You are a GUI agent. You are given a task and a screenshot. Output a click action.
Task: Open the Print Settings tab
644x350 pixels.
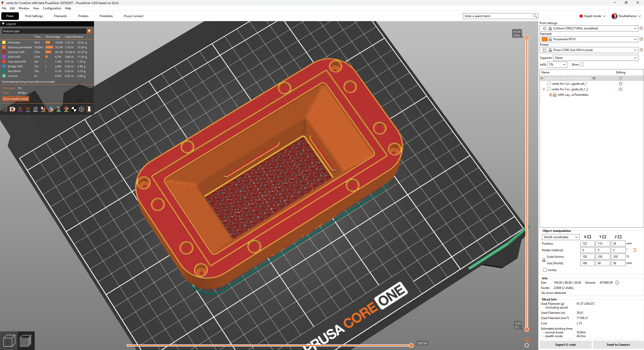coord(34,16)
